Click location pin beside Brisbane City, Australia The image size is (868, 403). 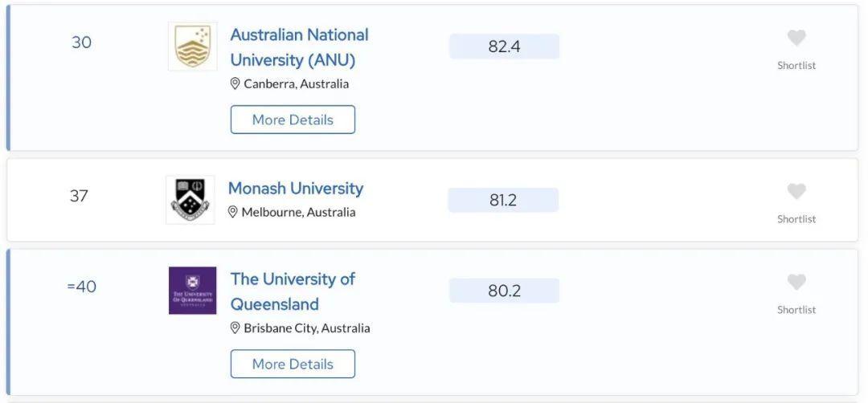click(x=235, y=328)
